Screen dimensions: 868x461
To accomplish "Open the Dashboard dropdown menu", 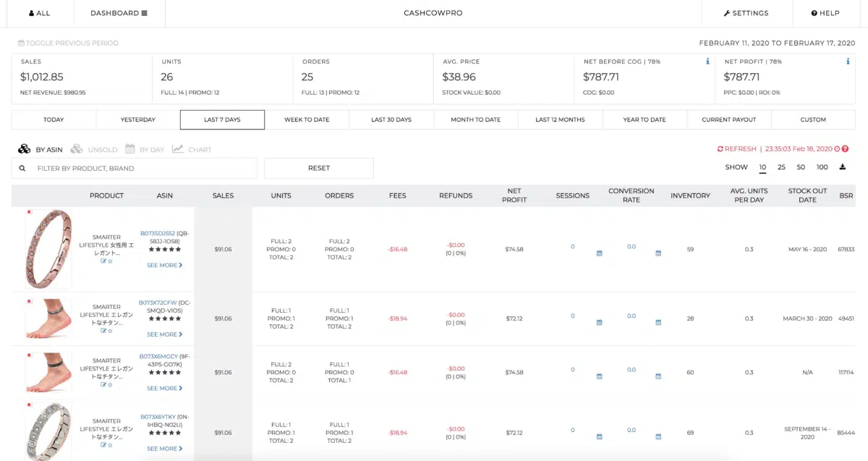I will tap(119, 13).
